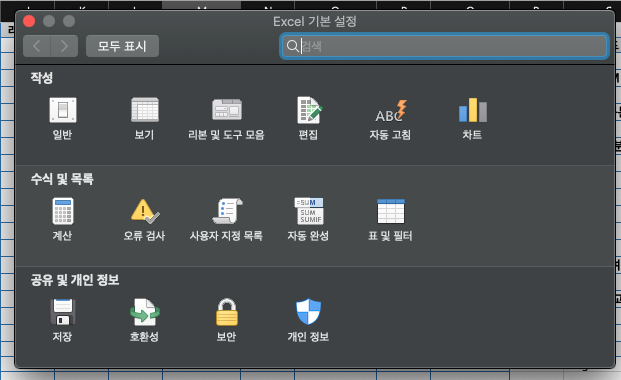Open 자동 완성 (AutoComplete) preferences

click(x=309, y=211)
